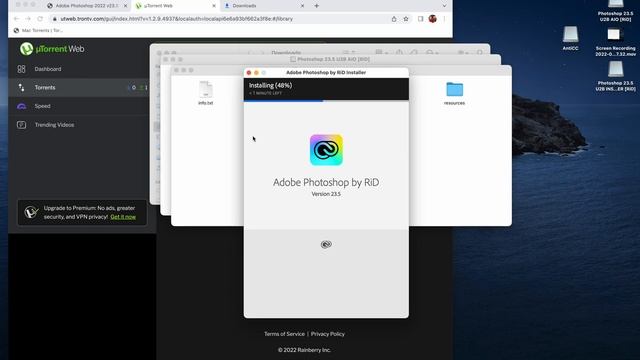The image size is (640, 360).
Task: Select Photoshop 23.5 U2B AIO [RiD] desktop volume
Action: click(x=615, y=11)
